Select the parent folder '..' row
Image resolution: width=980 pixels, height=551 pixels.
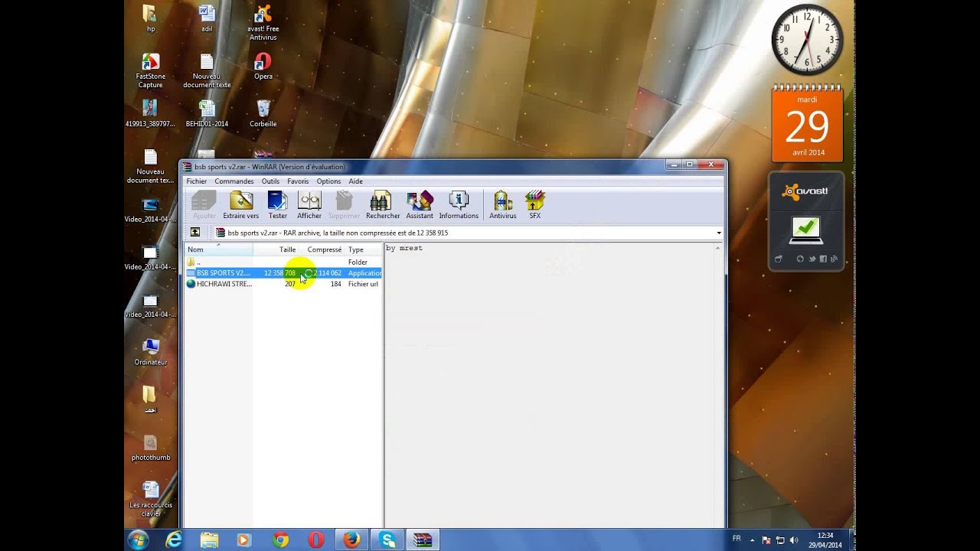pos(283,262)
